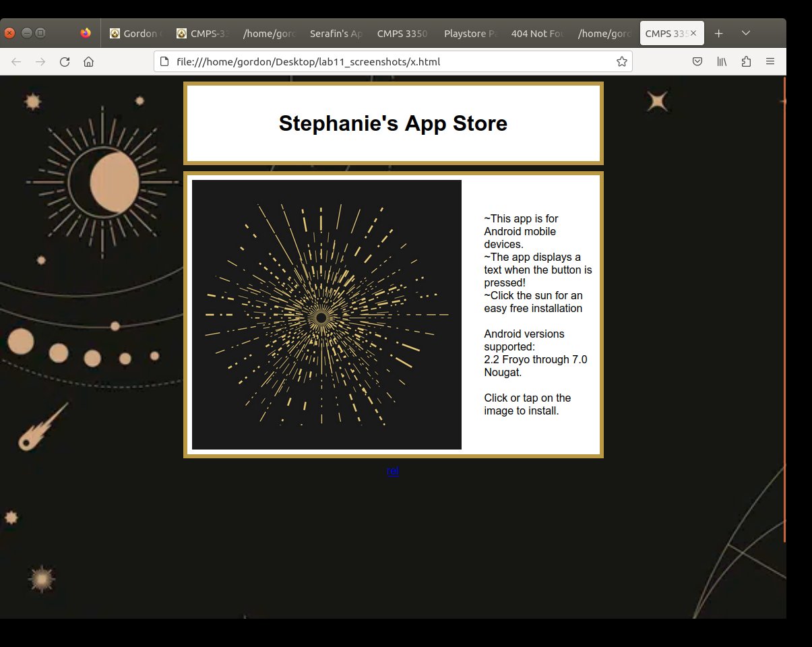Close the active CMPS 3350 tab
812x647 pixels.
[693, 33]
